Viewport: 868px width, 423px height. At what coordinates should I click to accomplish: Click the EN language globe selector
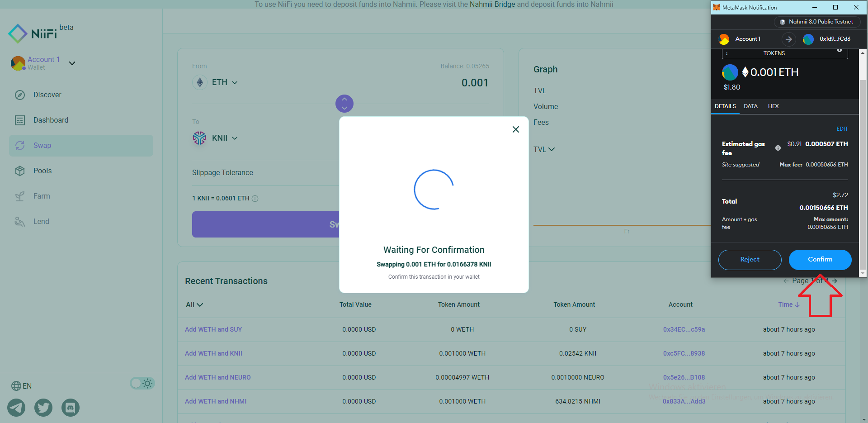(21, 386)
